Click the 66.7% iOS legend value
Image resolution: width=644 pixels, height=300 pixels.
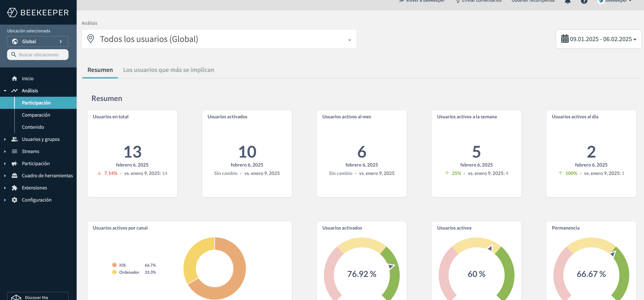[150, 265]
